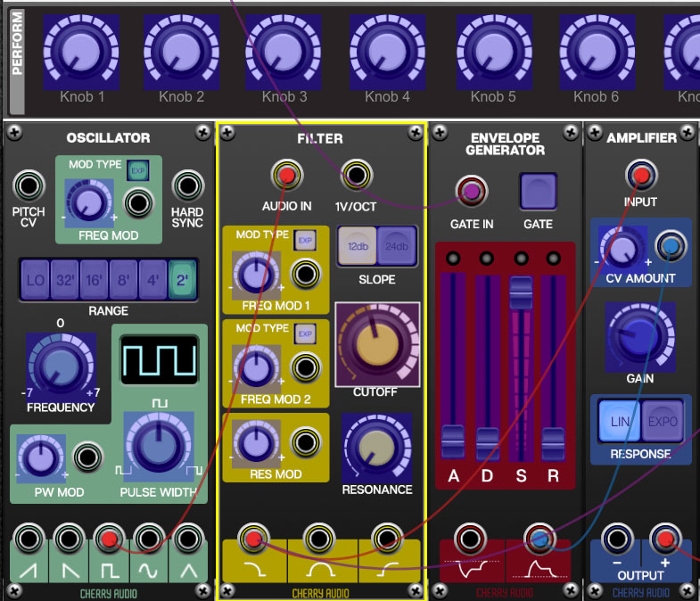Select the 2' oscillator range
700x601 pixels.
pos(183,280)
